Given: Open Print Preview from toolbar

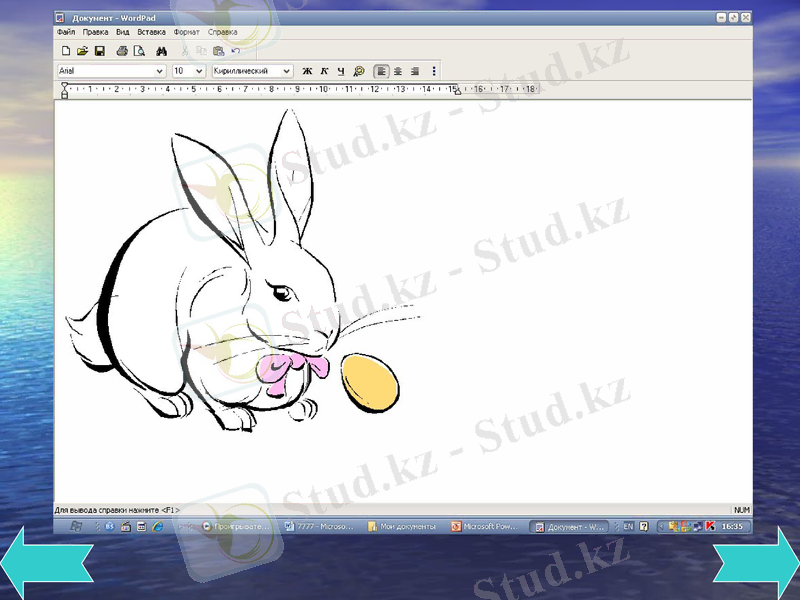Looking at the screenshot, I should 139,51.
